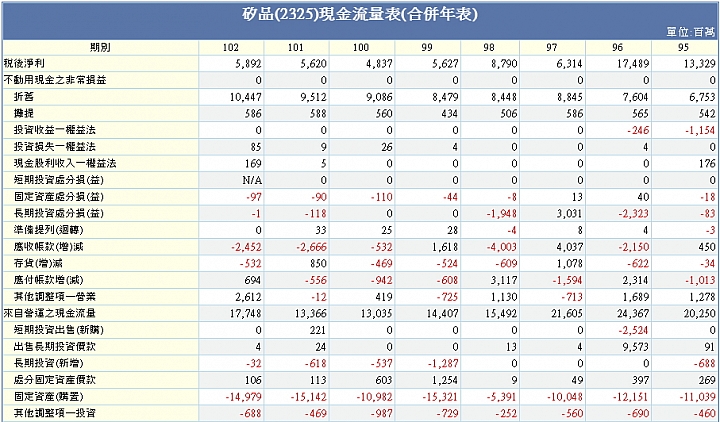
Task: Click the 850 value in 存貨(增)減 row
Action: click(318, 264)
